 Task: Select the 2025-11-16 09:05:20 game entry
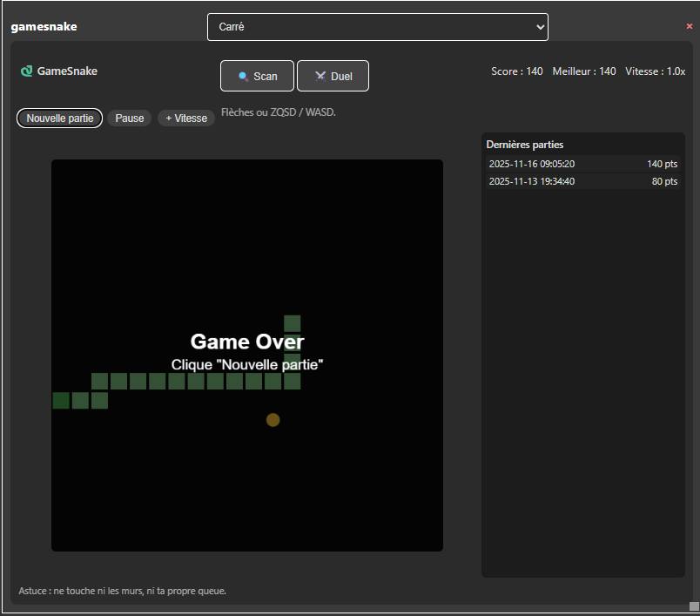(582, 164)
